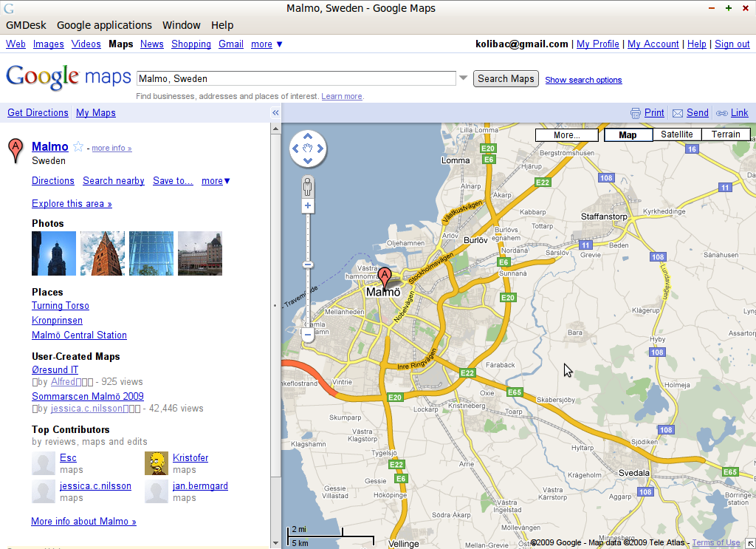756x549 pixels.
Task: Click the Esc contributor avatar
Action: [44, 463]
